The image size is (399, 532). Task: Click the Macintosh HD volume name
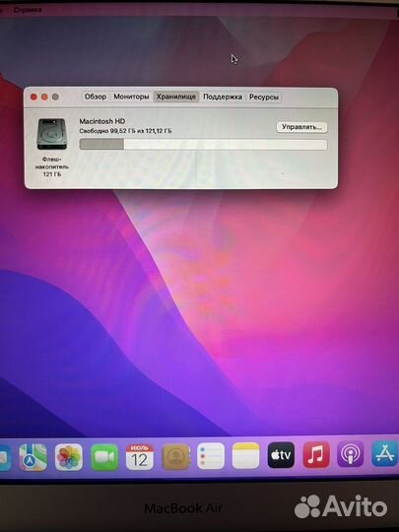click(x=102, y=121)
